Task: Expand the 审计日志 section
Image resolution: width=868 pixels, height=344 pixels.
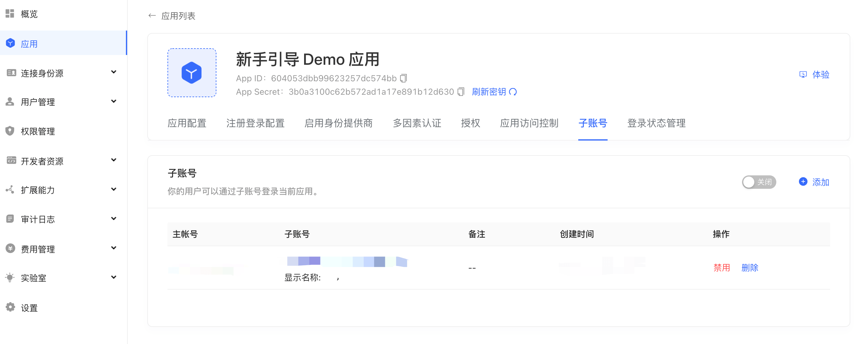Action: (114, 219)
